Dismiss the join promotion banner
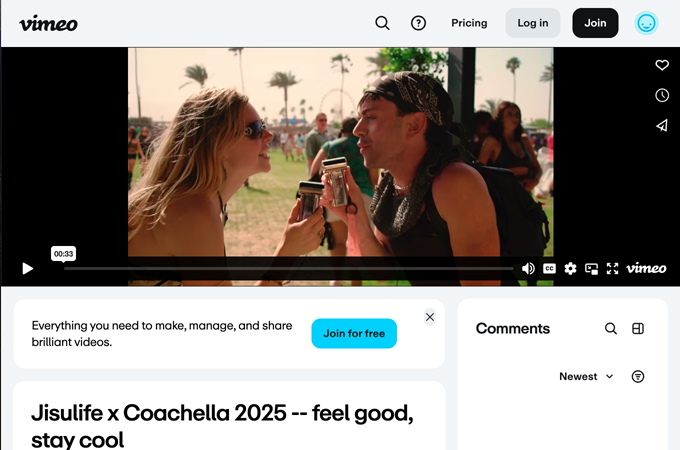 click(430, 317)
